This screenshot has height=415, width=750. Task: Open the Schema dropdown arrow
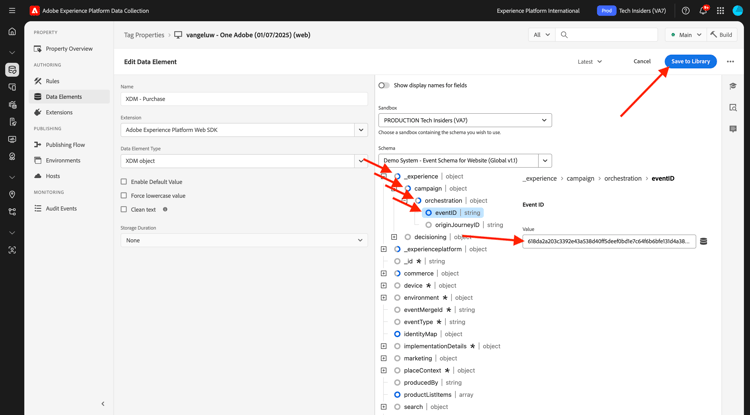click(545, 161)
